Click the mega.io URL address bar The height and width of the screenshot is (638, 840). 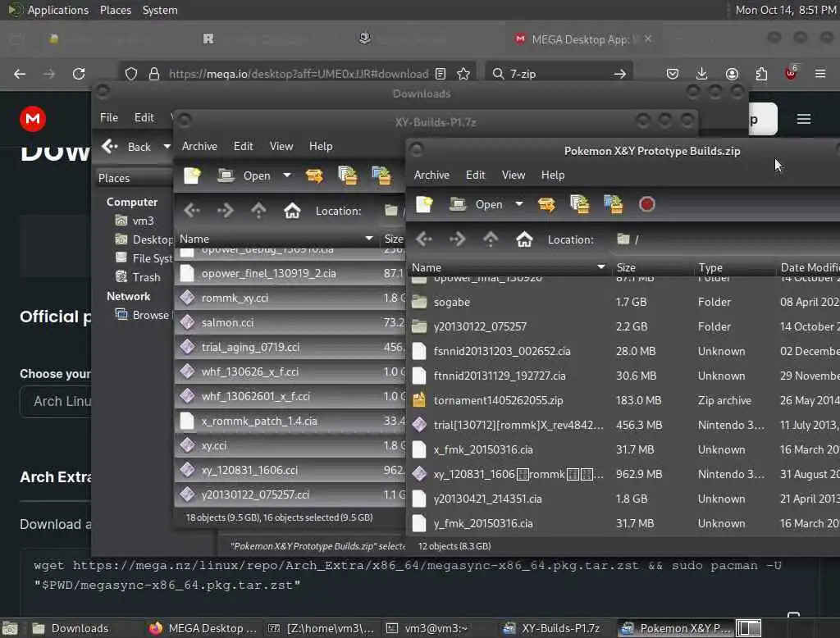[298, 73]
